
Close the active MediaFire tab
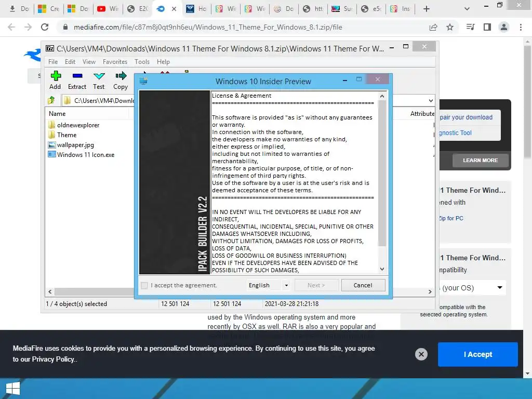point(174,9)
